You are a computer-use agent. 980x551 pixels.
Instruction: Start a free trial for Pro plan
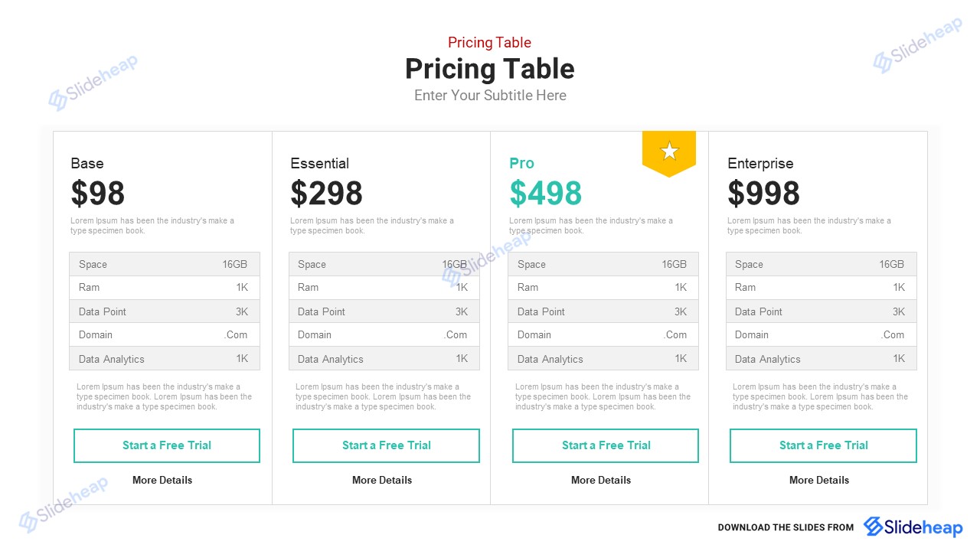[606, 445]
